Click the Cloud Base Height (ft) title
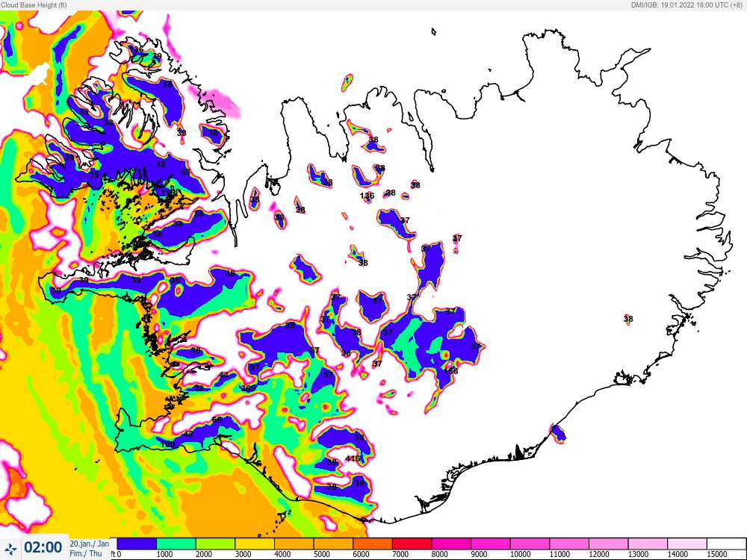747x560 pixels. pyautogui.click(x=34, y=4)
